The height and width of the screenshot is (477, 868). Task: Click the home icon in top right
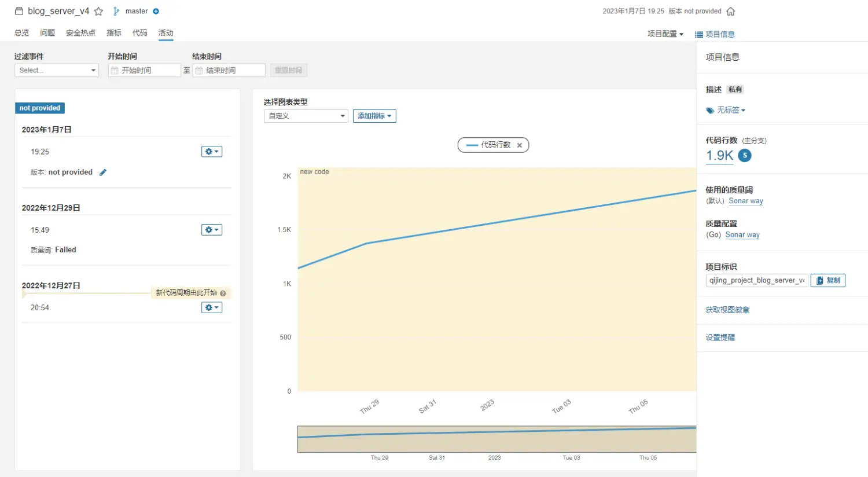[731, 12]
